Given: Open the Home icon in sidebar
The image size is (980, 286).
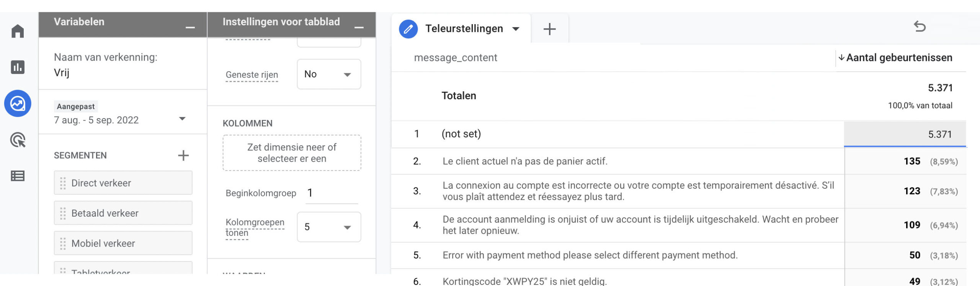Looking at the screenshot, I should (18, 31).
